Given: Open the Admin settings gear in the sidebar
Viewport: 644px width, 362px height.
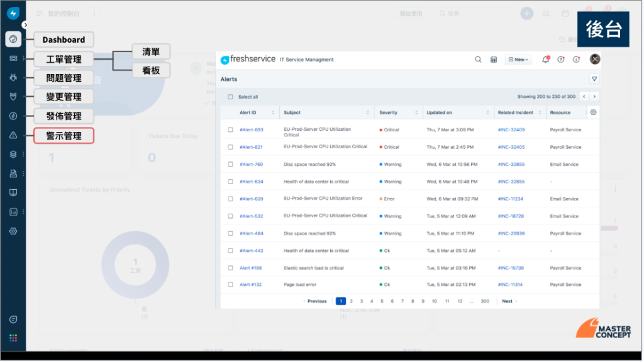Looking at the screenshot, I should [13, 231].
